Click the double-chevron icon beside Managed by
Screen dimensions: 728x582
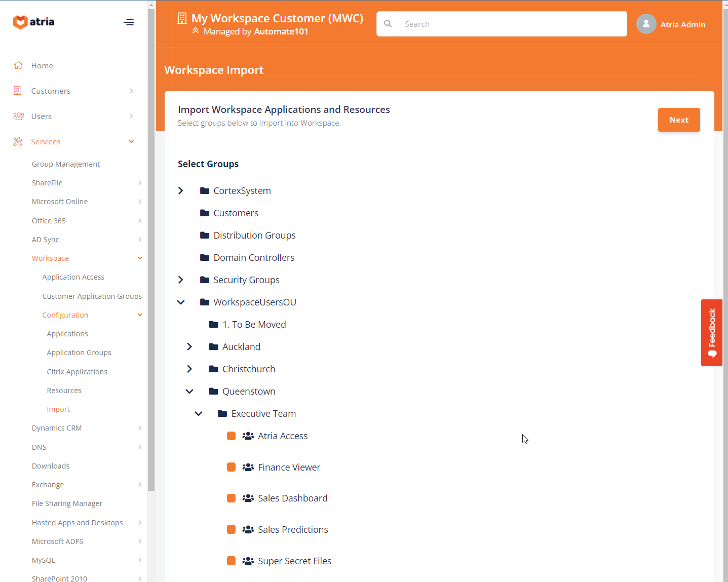(196, 31)
